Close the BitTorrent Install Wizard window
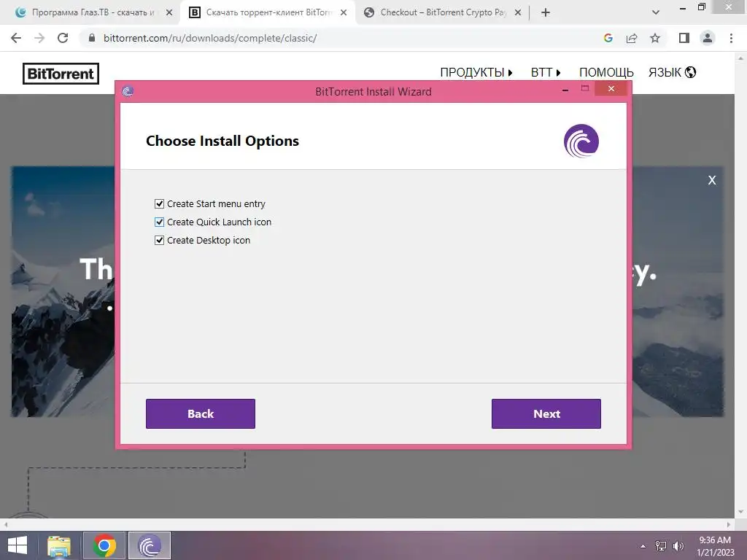Image resolution: width=747 pixels, height=560 pixels. (x=611, y=88)
